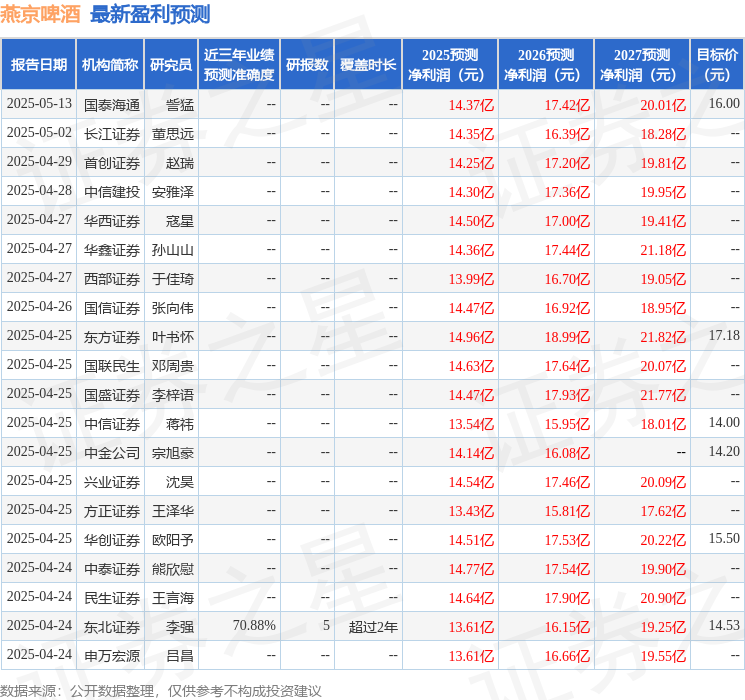Select the 国信证券 institution cell
The height and width of the screenshot is (700, 745).
pos(112,308)
